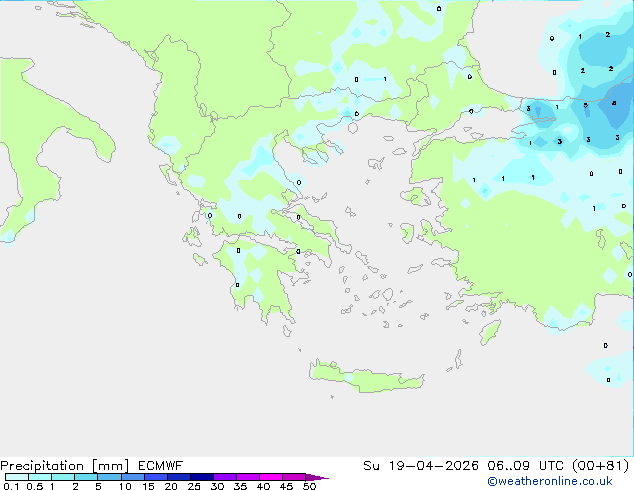Select the 20–25 mm legend swatch
This screenshot has width=634, height=490.
[x=178, y=477]
